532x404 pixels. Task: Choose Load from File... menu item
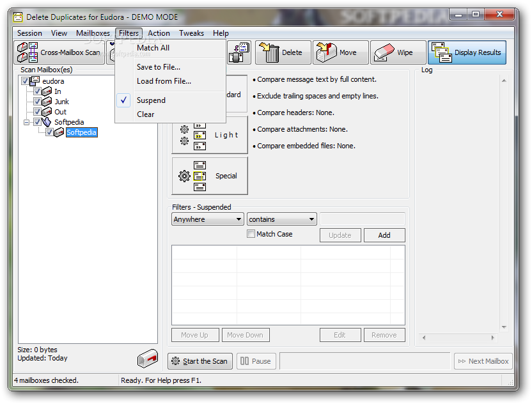(170, 81)
